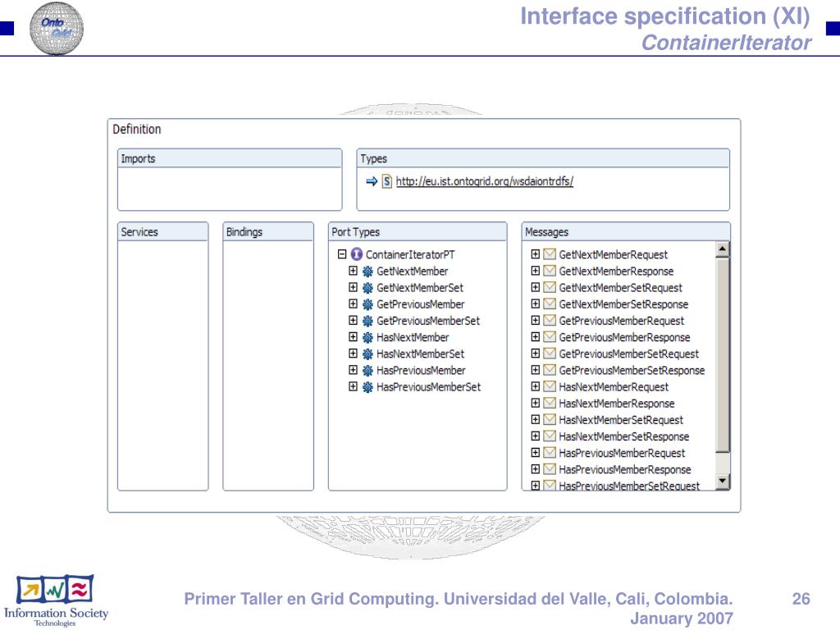This screenshot has width=840, height=630.
Task: Expand the HasPreviousMemberRequest message
Action: [536, 453]
